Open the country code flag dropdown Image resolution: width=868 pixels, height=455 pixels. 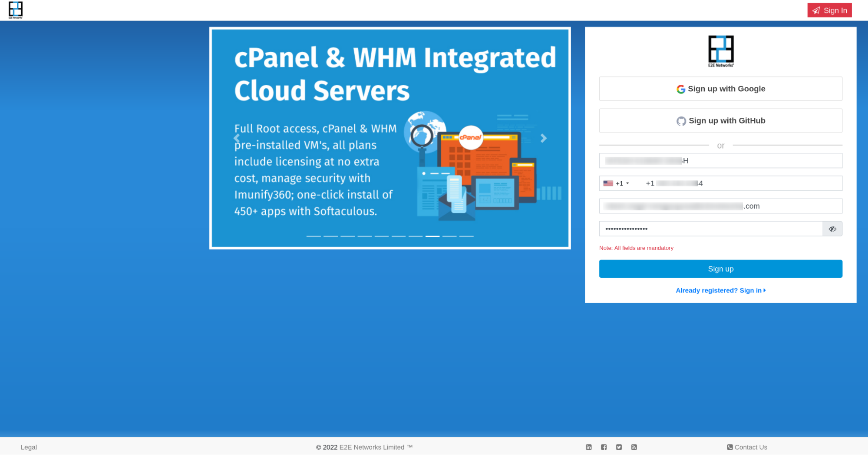click(616, 183)
